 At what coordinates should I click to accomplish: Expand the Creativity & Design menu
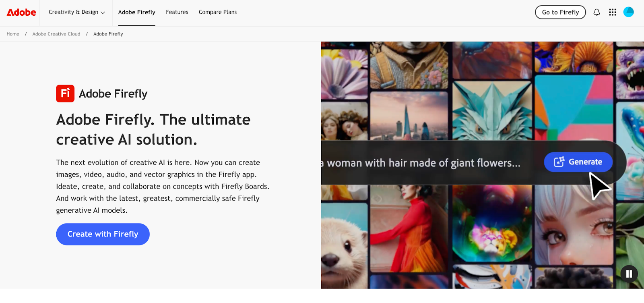(x=77, y=12)
